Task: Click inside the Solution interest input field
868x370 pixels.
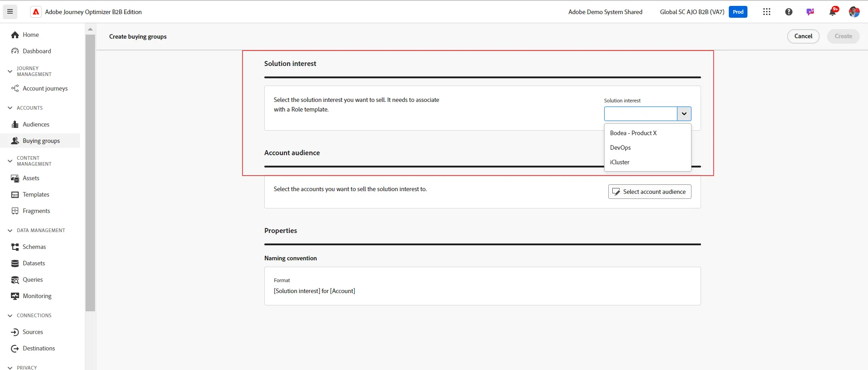Action: pyautogui.click(x=641, y=114)
